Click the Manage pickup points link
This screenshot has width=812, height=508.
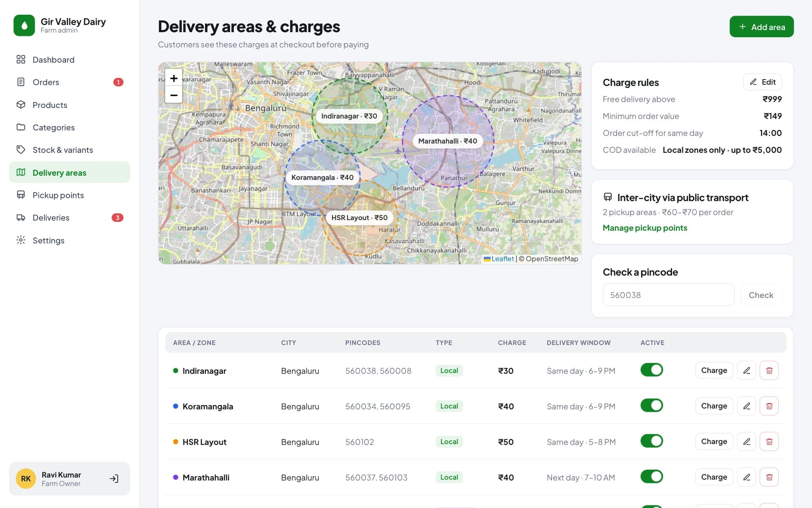click(645, 228)
